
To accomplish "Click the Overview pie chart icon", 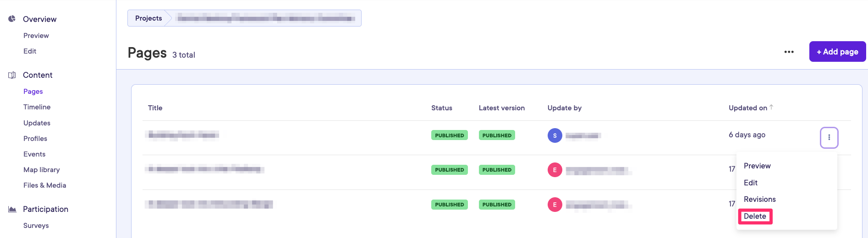I will 12,19.
